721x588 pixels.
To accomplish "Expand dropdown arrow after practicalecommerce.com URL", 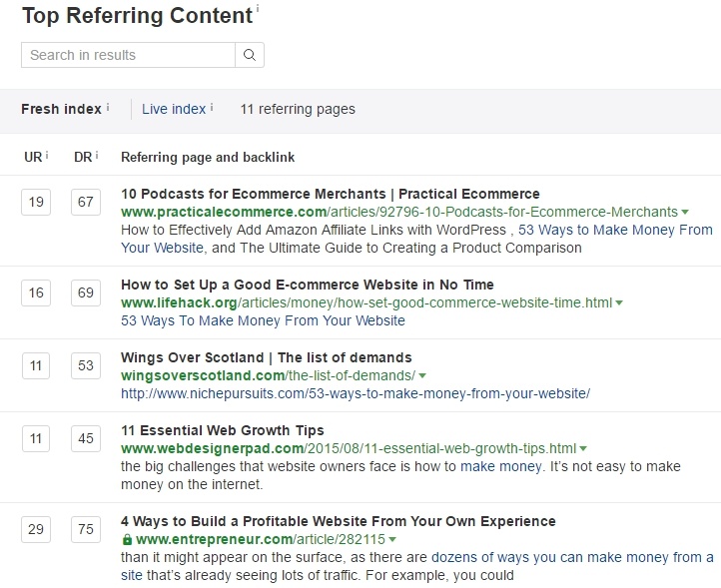I will point(685,212).
